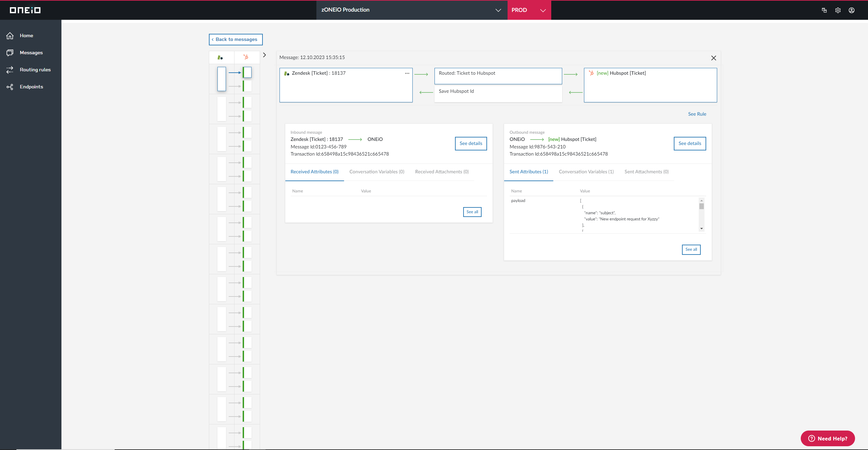Select the Routed: Ticket to Hubspot rule
868x450 pixels.
click(498, 76)
